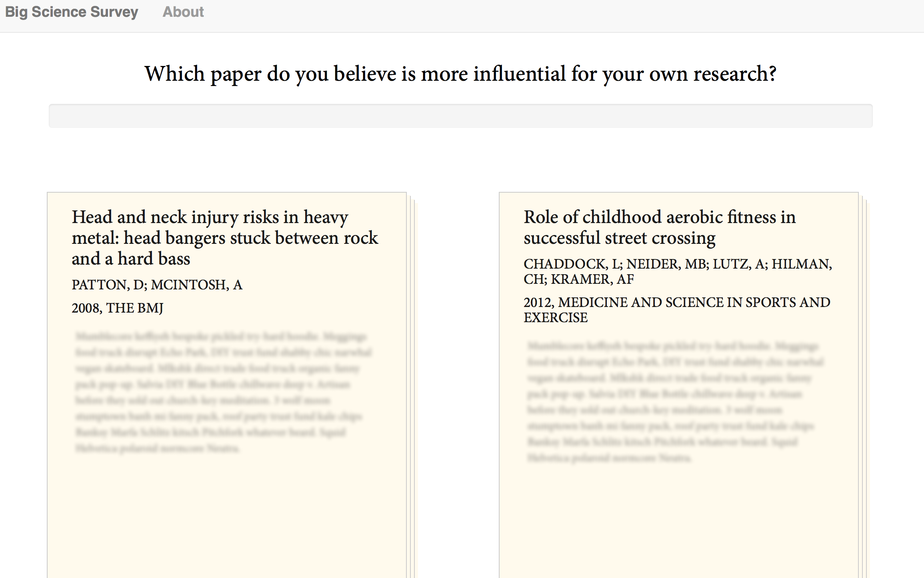Click the word EXERCISE in the right card
This screenshot has height=578, width=924.
tap(556, 318)
